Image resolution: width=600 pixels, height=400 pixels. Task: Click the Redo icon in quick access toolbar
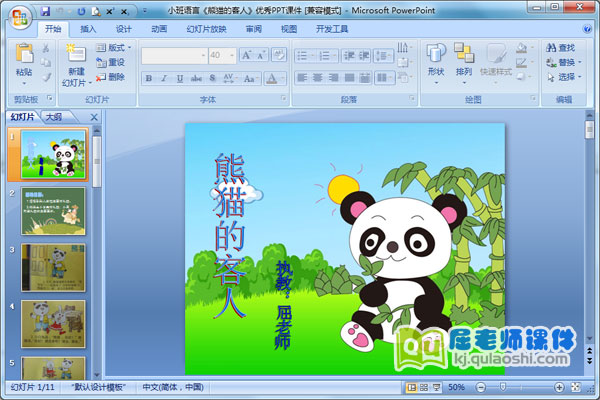81,11
